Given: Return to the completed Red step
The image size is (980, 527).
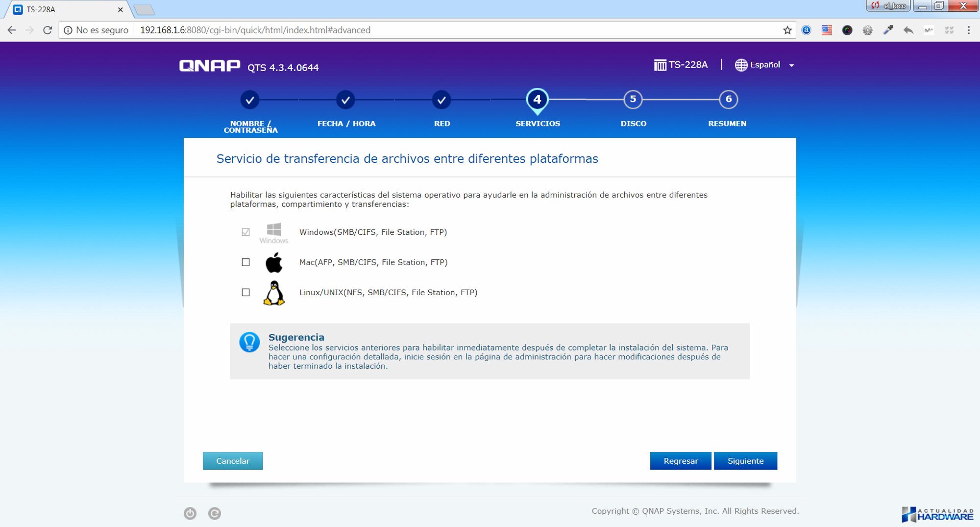Looking at the screenshot, I should (441, 100).
